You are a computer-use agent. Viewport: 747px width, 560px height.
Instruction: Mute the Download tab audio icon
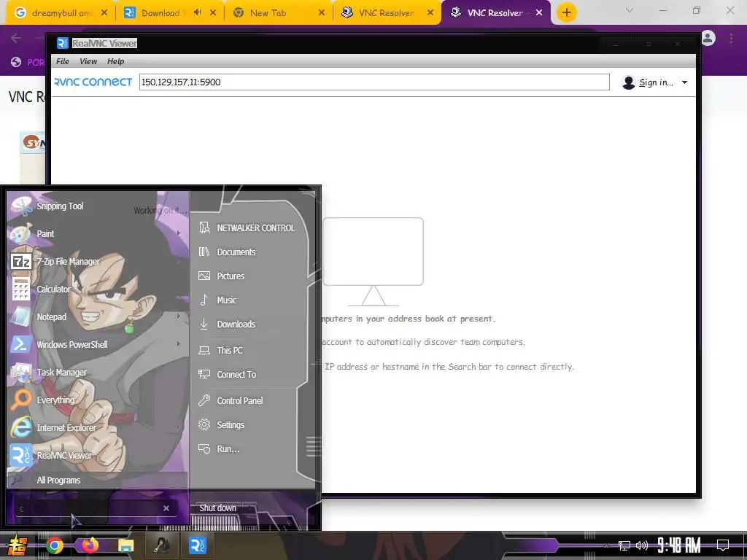[197, 13]
